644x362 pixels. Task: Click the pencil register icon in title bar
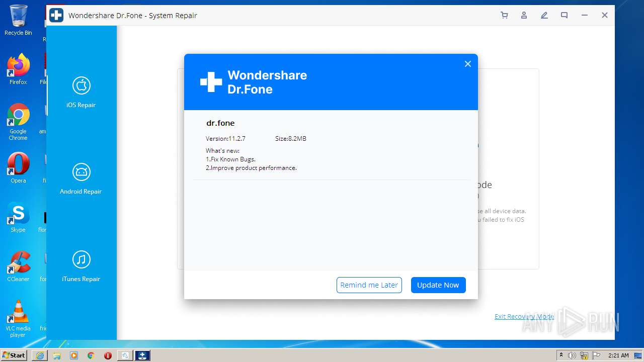544,16
